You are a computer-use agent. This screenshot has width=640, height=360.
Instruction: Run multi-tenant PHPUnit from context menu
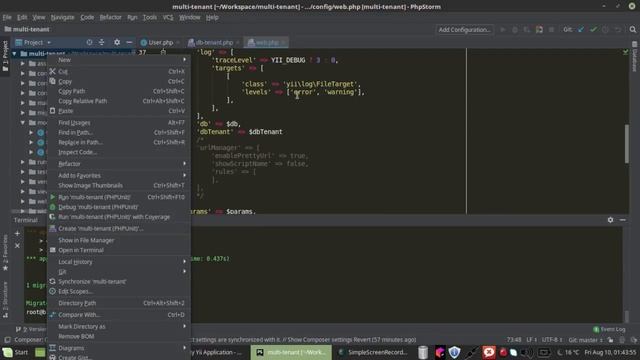pyautogui.click(x=118, y=197)
